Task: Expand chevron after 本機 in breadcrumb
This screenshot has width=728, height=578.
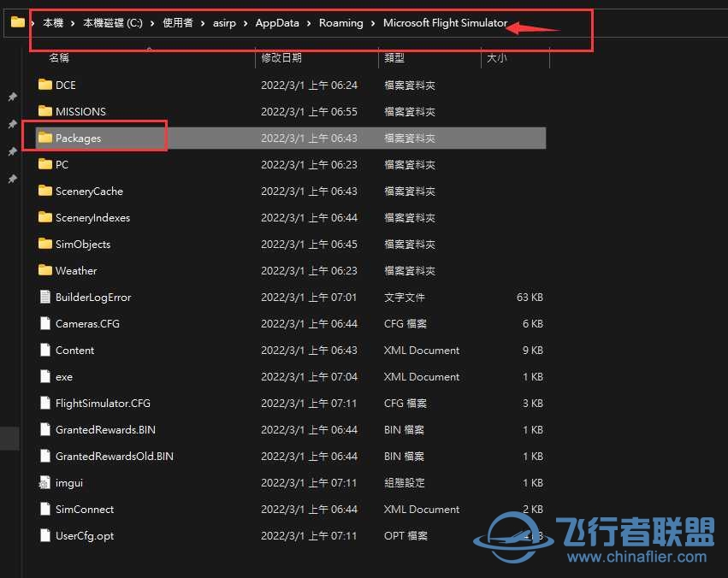Action: tap(73, 23)
